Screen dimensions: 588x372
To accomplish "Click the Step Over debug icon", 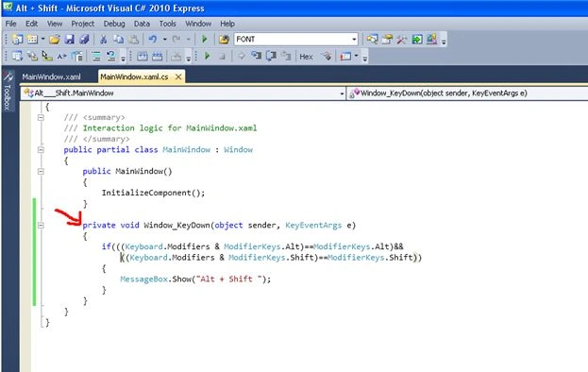I will (x=271, y=57).
